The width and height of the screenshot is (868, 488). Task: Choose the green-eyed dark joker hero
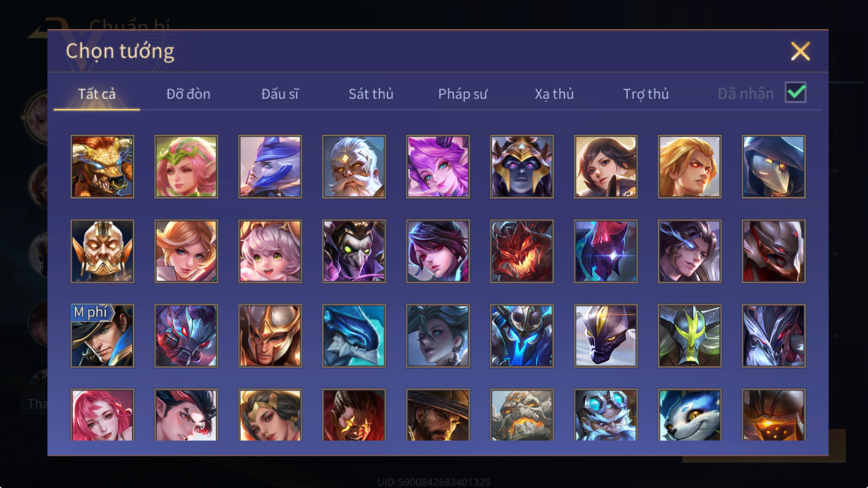tap(354, 251)
